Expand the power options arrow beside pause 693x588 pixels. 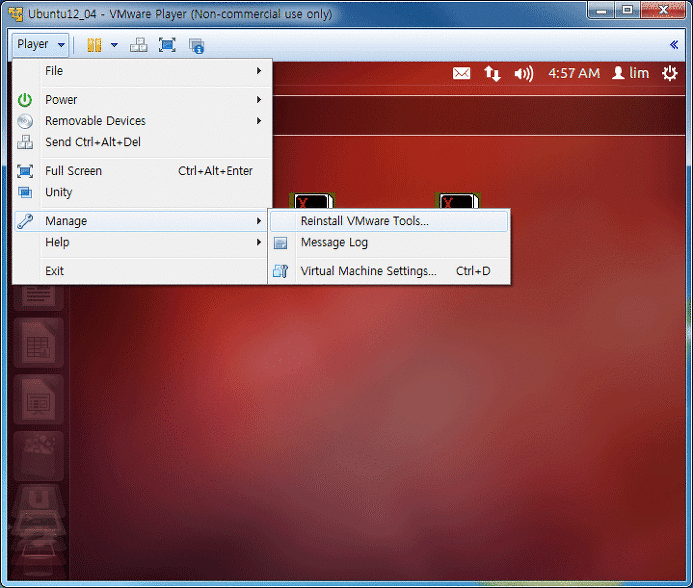114,45
